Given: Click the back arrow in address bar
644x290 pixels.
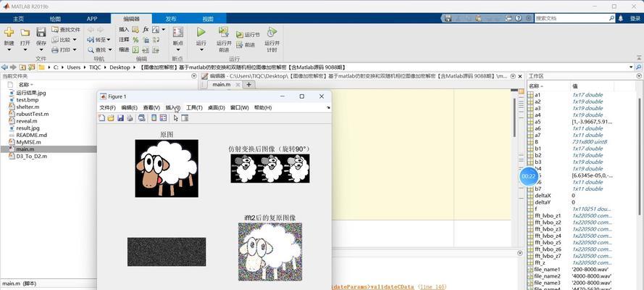Looking at the screenshot, I should 4,67.
